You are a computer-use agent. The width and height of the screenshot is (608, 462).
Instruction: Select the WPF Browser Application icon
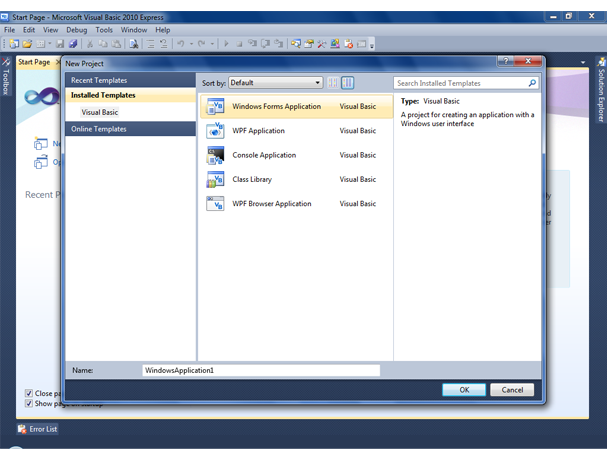215,204
